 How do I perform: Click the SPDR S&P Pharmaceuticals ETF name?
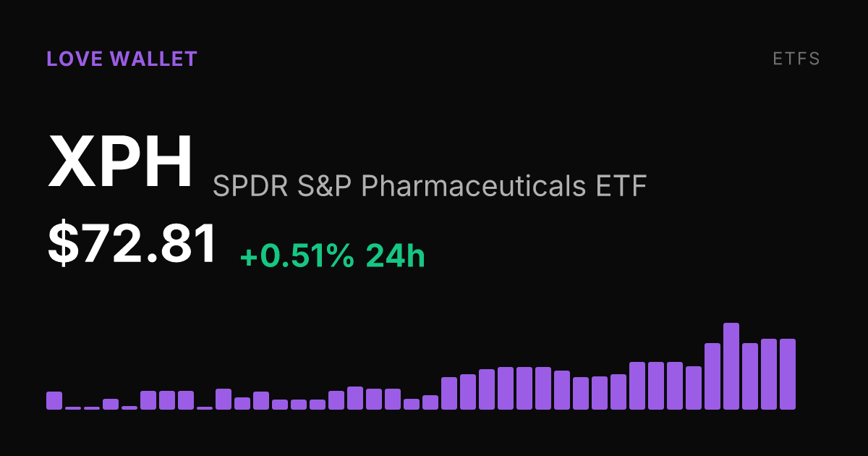click(x=430, y=187)
